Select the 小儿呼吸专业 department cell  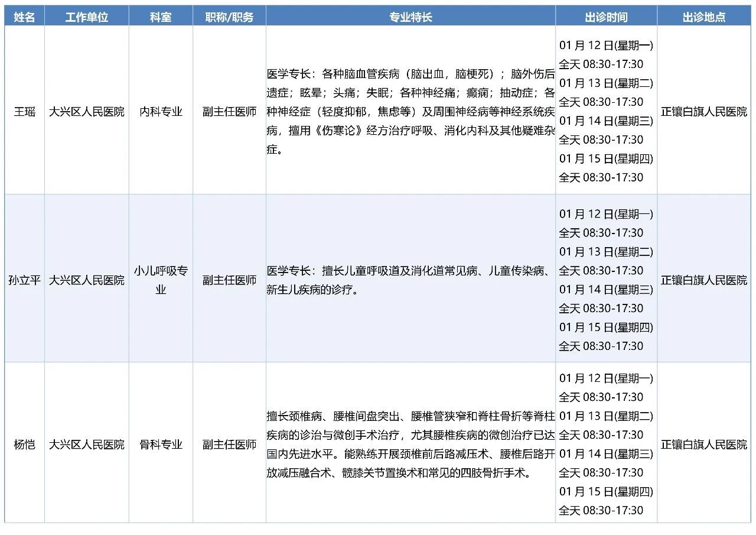coord(161,280)
